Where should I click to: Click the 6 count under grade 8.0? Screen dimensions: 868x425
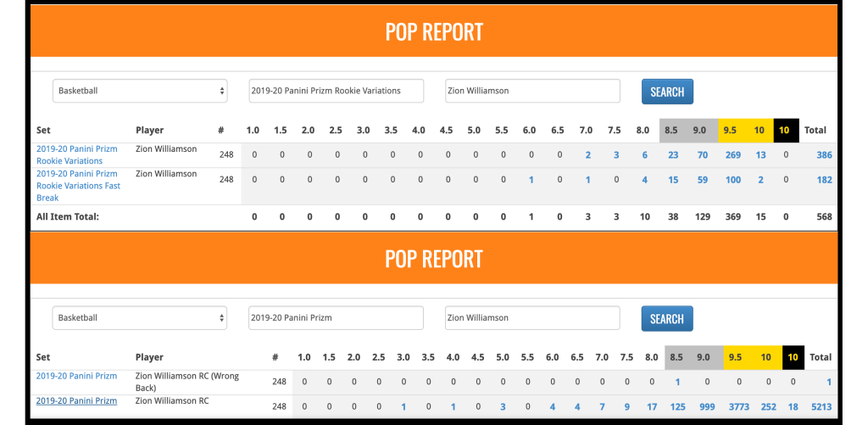645,155
